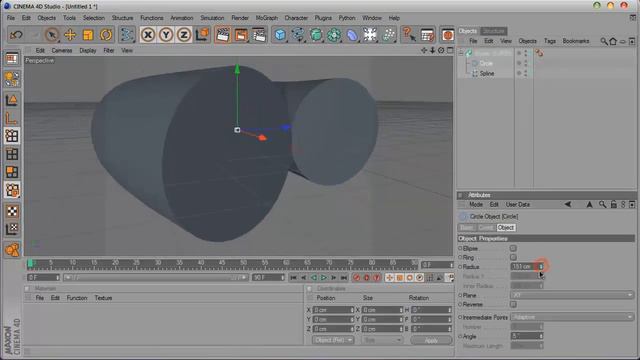The image size is (640, 360).
Task: Open the NURBS generators icon
Action: tap(316, 35)
